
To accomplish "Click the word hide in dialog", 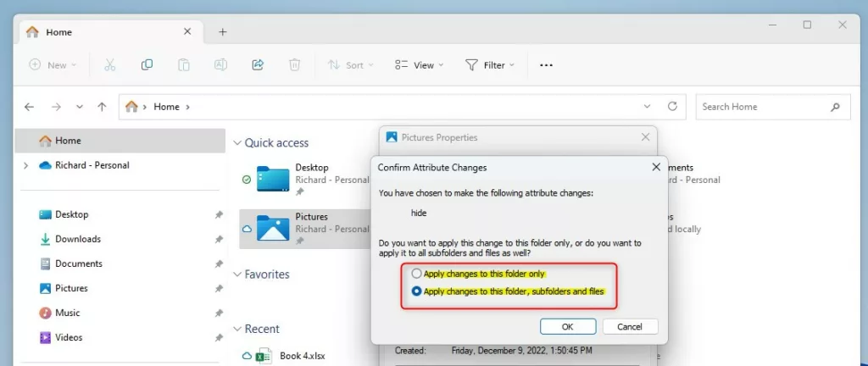I will coord(419,213).
